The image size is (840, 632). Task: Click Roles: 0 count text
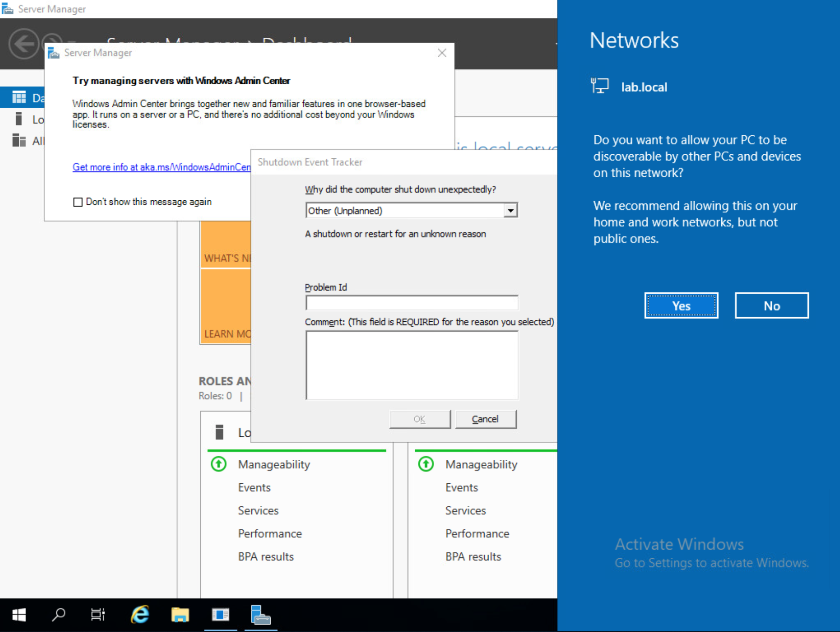[215, 396]
